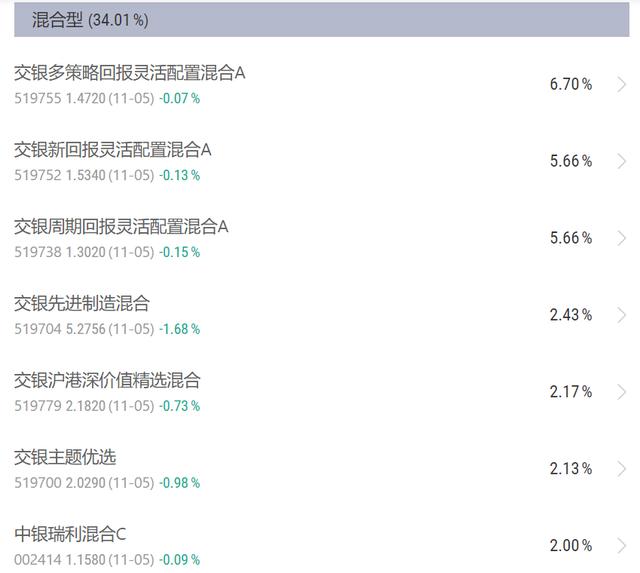Open fund 交银新回报灵活配置混合A
Image resolution: width=640 pixels, height=573 pixels.
(113, 150)
